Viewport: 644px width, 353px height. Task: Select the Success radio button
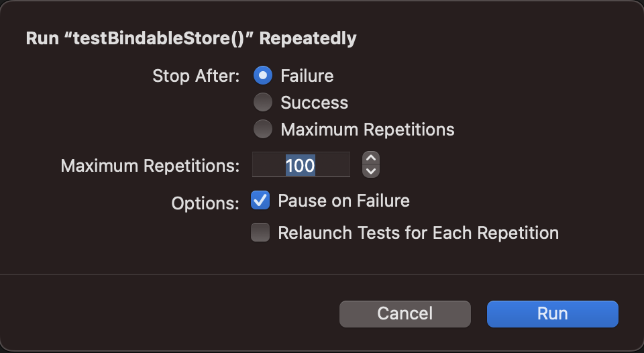click(x=262, y=103)
